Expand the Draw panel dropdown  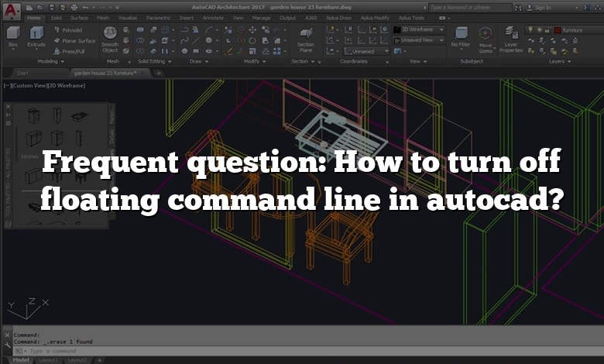199,61
